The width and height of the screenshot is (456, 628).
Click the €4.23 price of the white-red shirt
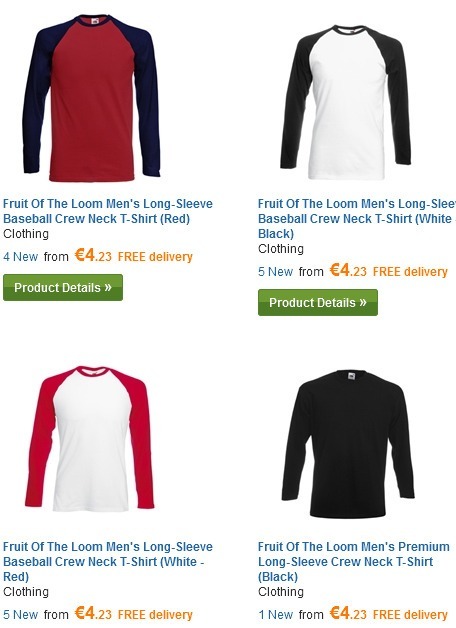point(93,613)
